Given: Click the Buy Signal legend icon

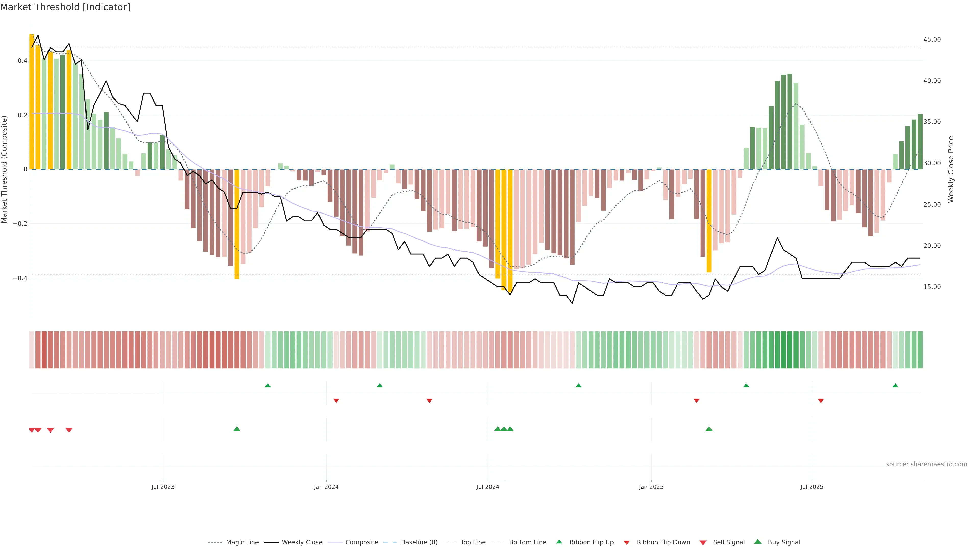Looking at the screenshot, I should [758, 542].
